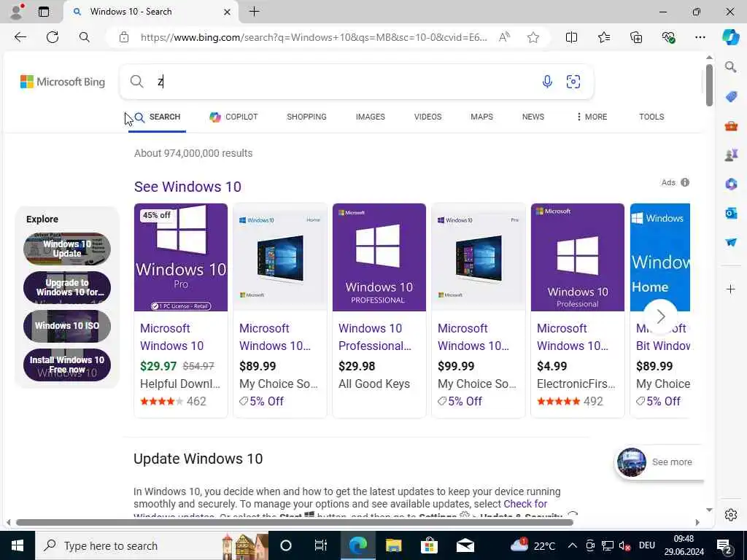Add a sidebar app with plus icon
This screenshot has width=747, height=560.
point(731,289)
